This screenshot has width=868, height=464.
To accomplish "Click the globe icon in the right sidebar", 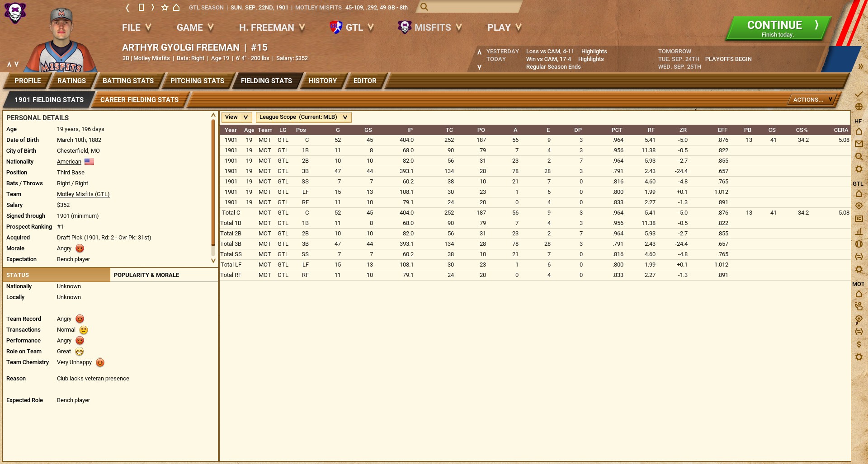I will (x=859, y=107).
